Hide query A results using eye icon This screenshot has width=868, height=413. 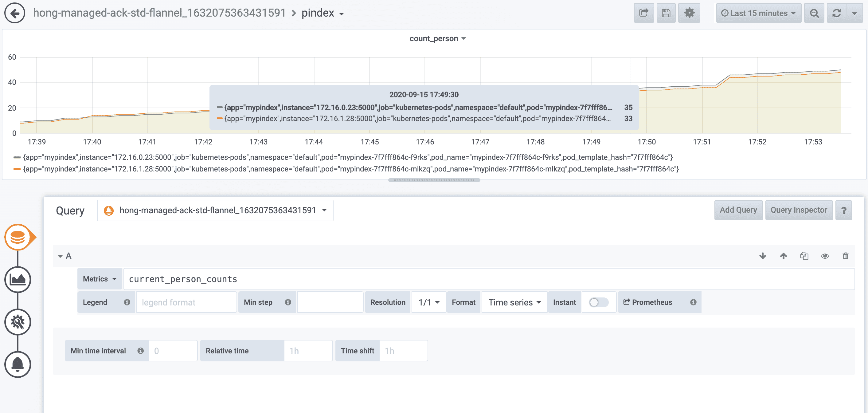coord(824,256)
